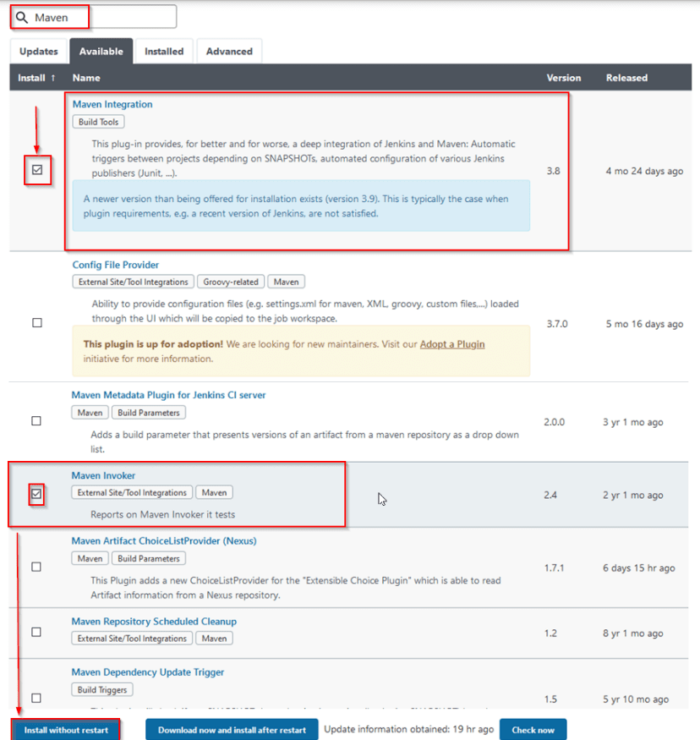Select Maven Metadata Plugin checkbox
This screenshot has width=700, height=740.
tap(36, 420)
